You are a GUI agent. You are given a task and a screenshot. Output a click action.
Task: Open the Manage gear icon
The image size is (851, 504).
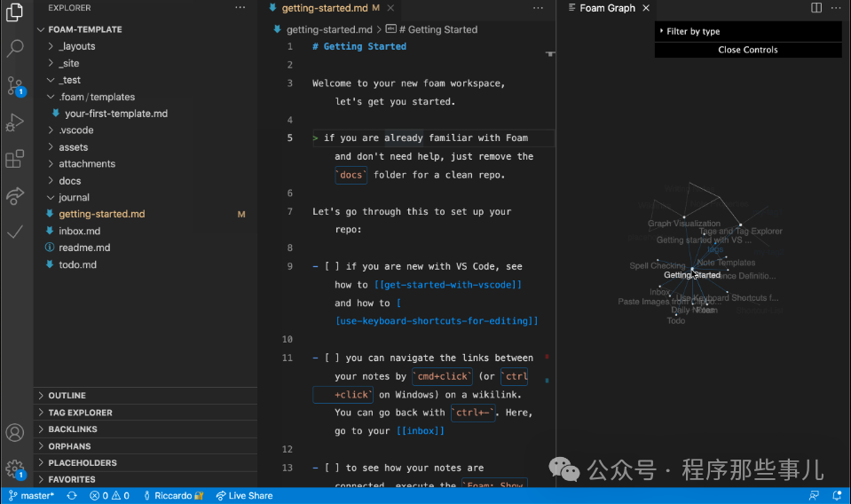pos(15,469)
